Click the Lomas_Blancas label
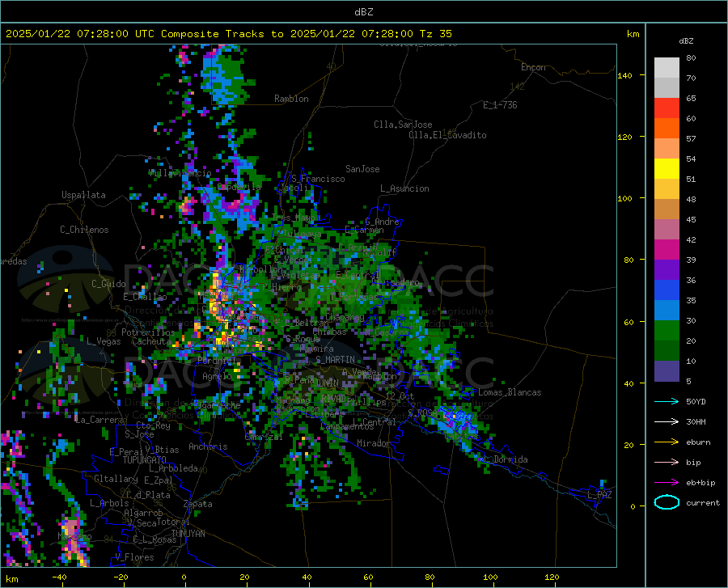The width and height of the screenshot is (728, 588). pos(510,392)
